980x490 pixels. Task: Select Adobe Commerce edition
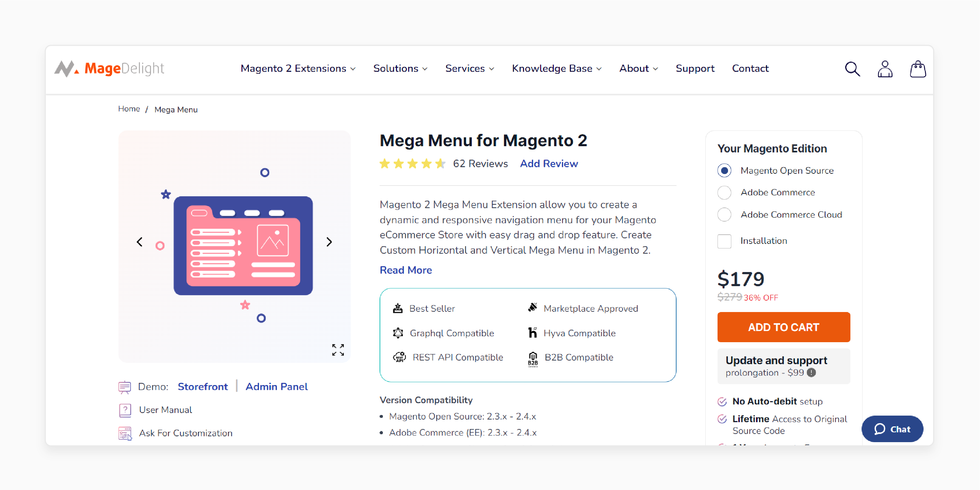click(724, 192)
